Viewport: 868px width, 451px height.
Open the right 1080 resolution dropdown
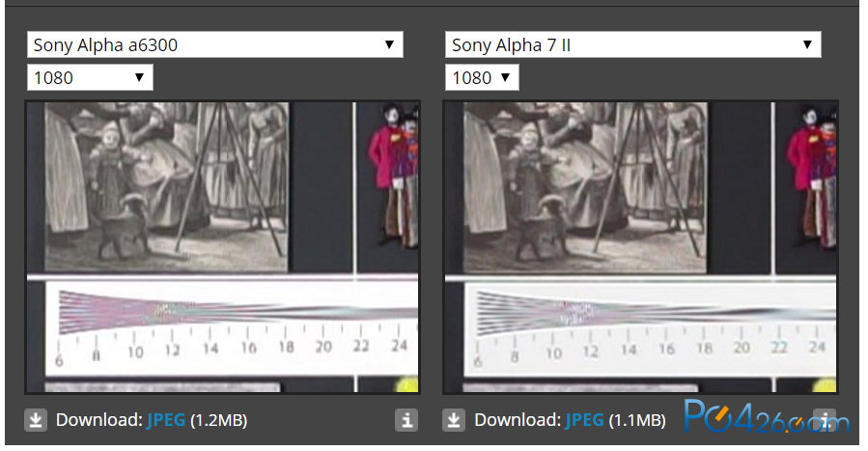coord(482,77)
